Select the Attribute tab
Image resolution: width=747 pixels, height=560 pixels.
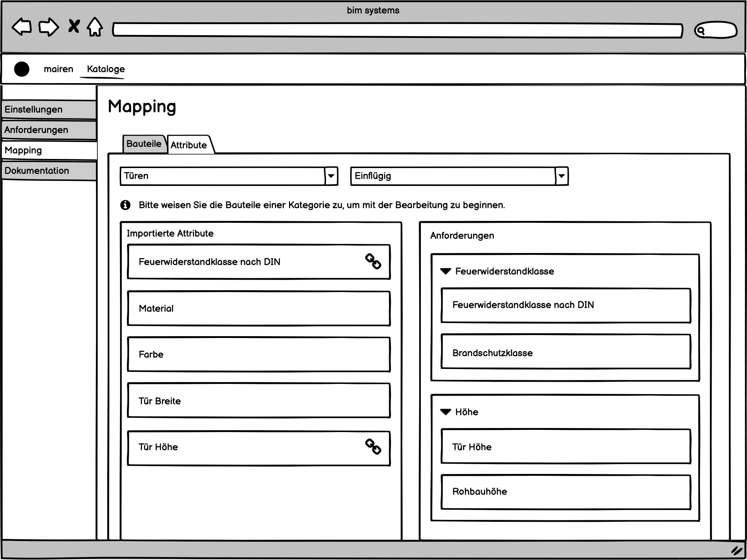tap(189, 145)
